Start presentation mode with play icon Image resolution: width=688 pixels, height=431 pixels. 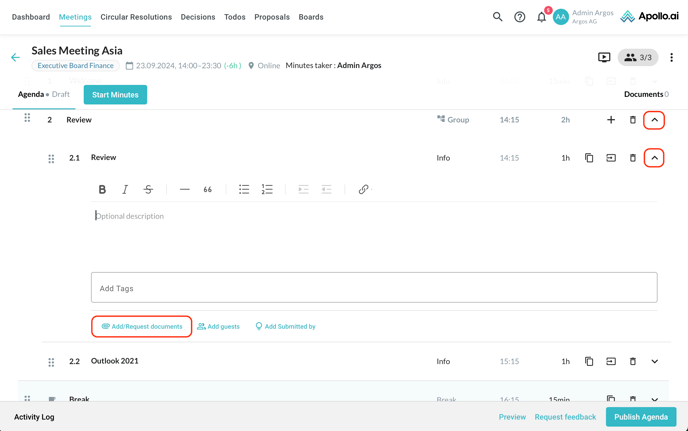point(604,58)
